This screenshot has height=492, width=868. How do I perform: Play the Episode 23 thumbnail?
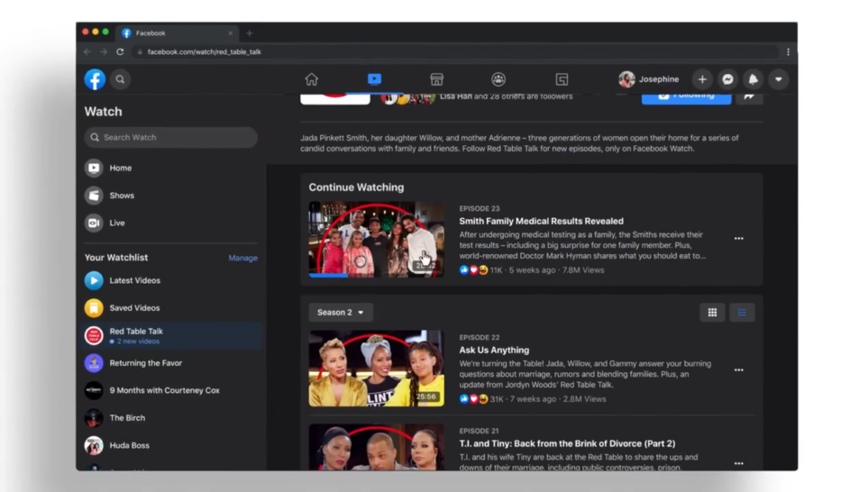point(377,239)
